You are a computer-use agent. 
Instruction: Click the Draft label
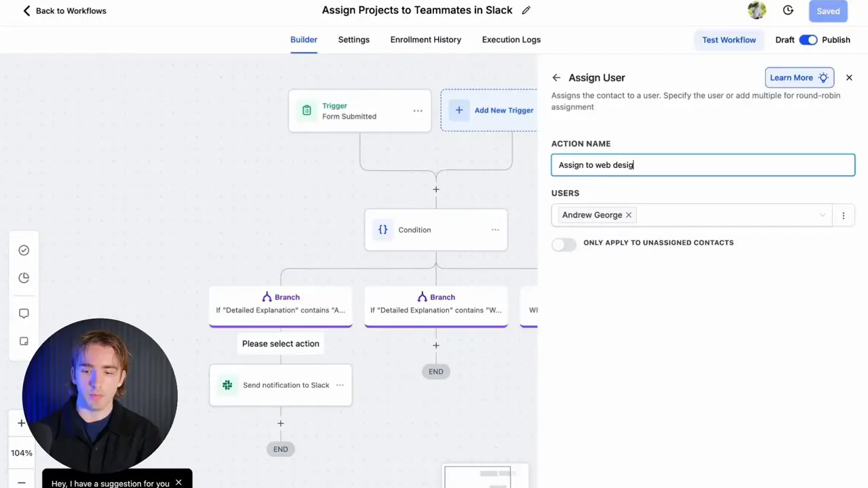tap(785, 40)
